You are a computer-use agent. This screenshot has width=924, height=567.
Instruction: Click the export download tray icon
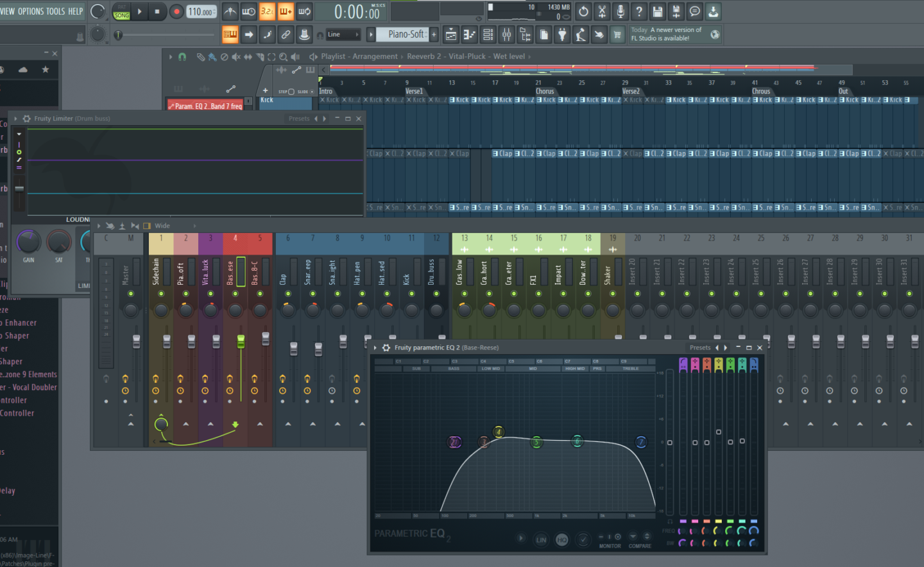(714, 12)
